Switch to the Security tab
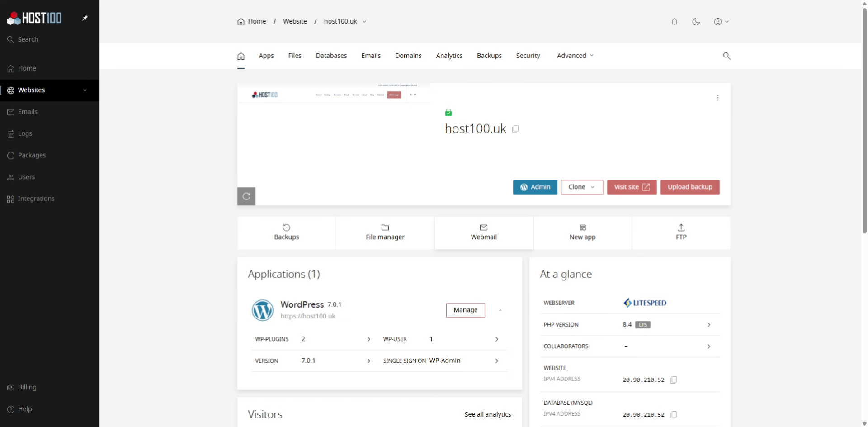The height and width of the screenshot is (427, 868). point(528,56)
